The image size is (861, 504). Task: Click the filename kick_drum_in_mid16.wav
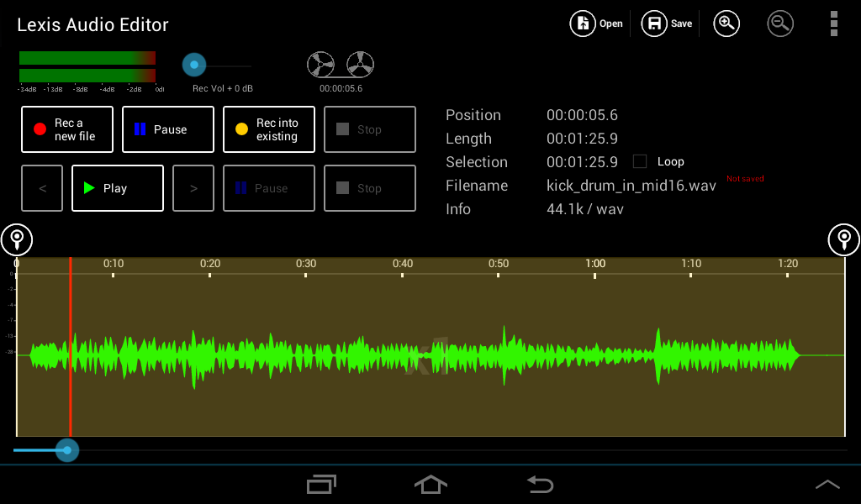click(631, 186)
